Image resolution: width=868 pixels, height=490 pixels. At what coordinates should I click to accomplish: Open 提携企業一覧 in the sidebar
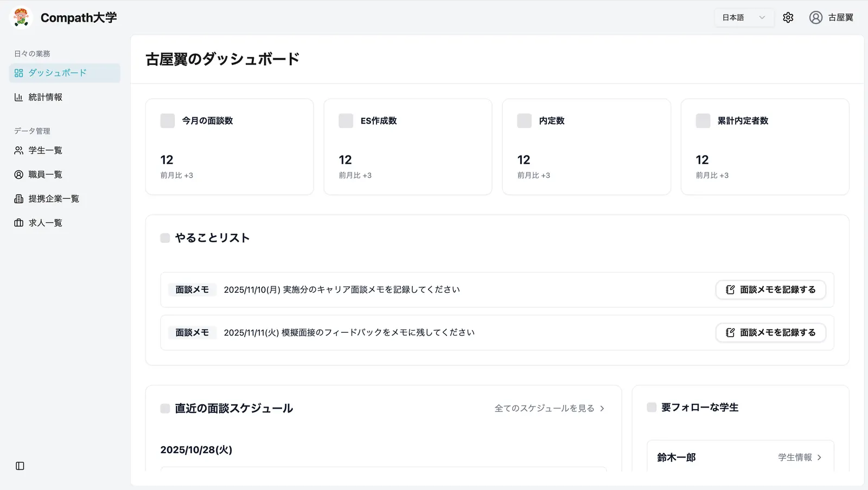click(65, 199)
